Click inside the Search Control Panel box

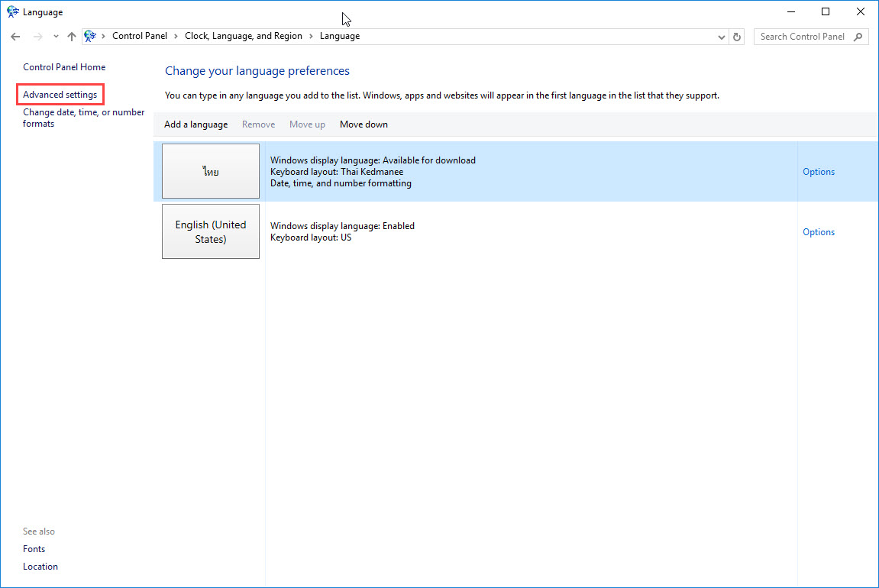802,36
